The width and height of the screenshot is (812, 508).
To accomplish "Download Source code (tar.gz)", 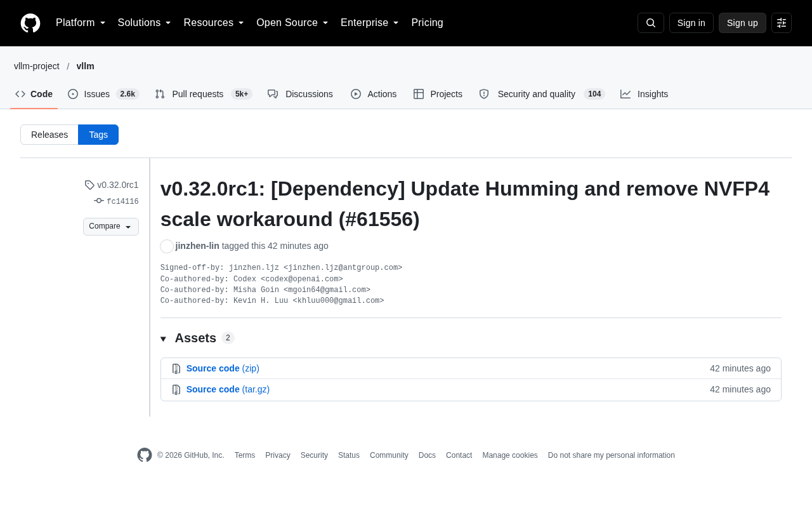I will point(228,389).
